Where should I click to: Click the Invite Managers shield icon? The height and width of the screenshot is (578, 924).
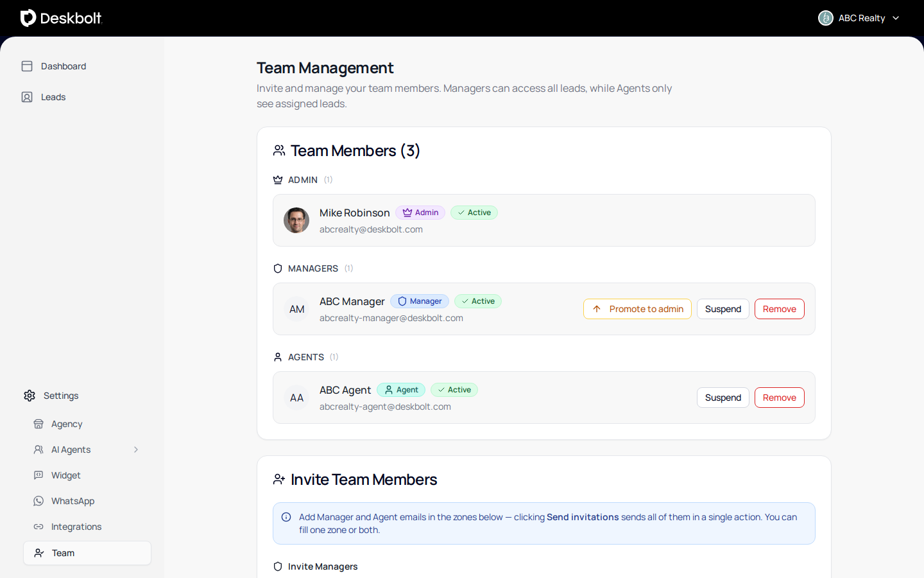click(x=278, y=566)
